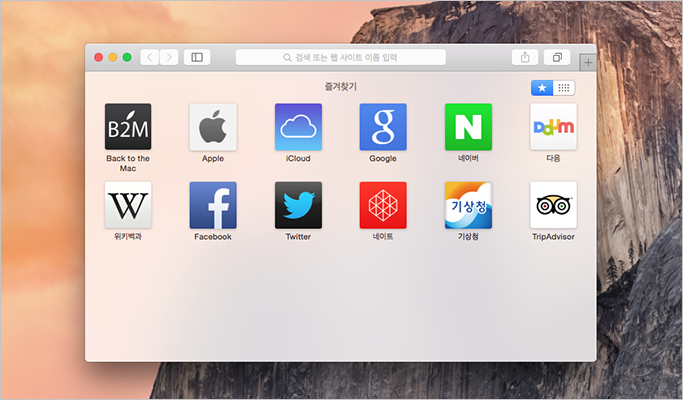The image size is (683, 400).
Task: Open the Twitter favorite
Action: (x=298, y=205)
